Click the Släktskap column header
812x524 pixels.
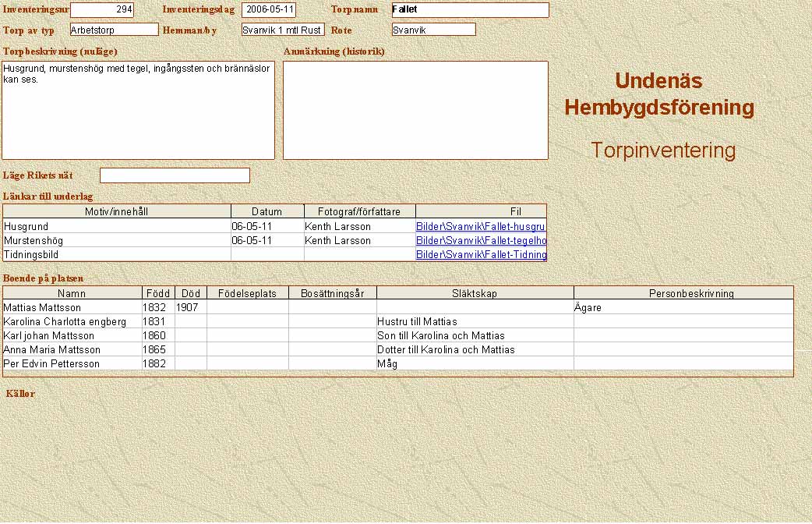pos(475,294)
